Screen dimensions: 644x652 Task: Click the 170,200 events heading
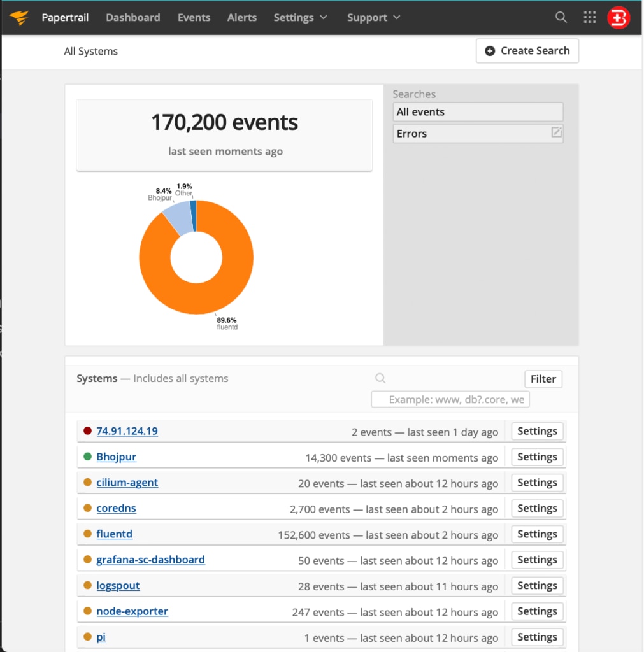[224, 122]
